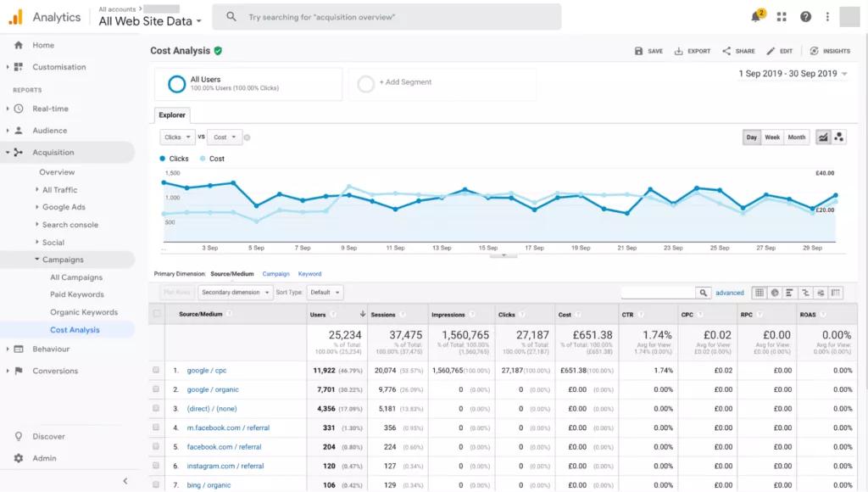Tick the checkbox for google / cpc row
The width and height of the screenshot is (868, 492).
pos(156,371)
